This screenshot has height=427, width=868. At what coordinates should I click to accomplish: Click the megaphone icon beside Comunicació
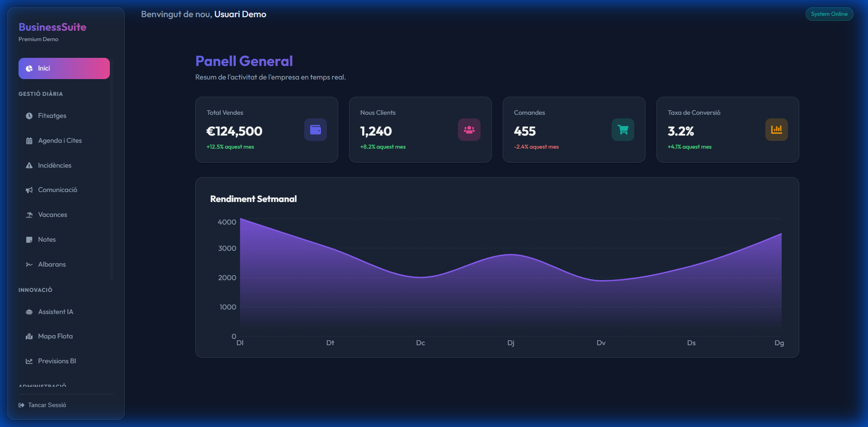click(x=29, y=190)
